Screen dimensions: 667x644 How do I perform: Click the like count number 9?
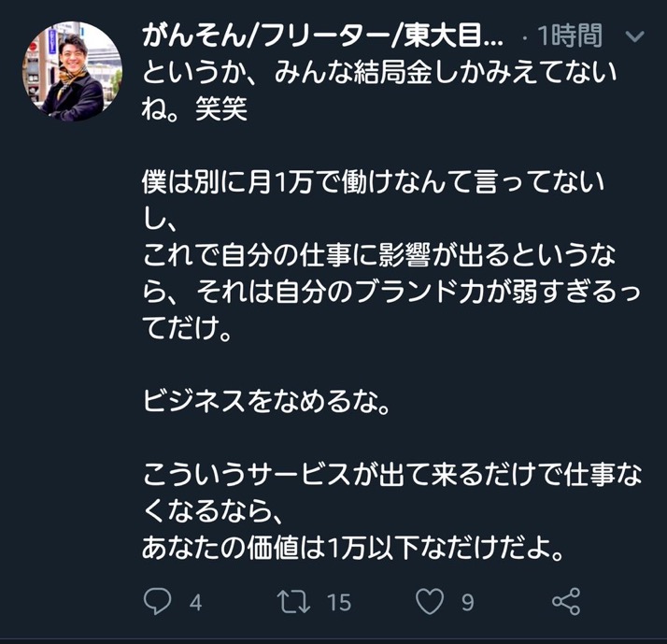(467, 602)
